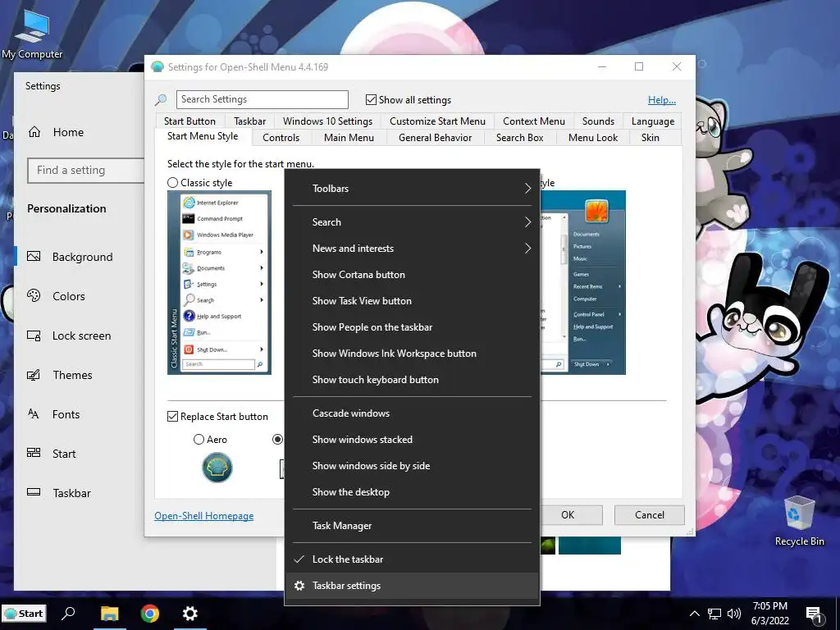840x630 pixels.
Task: Open Lock screen in Personalization sidebar
Action: 80,336
